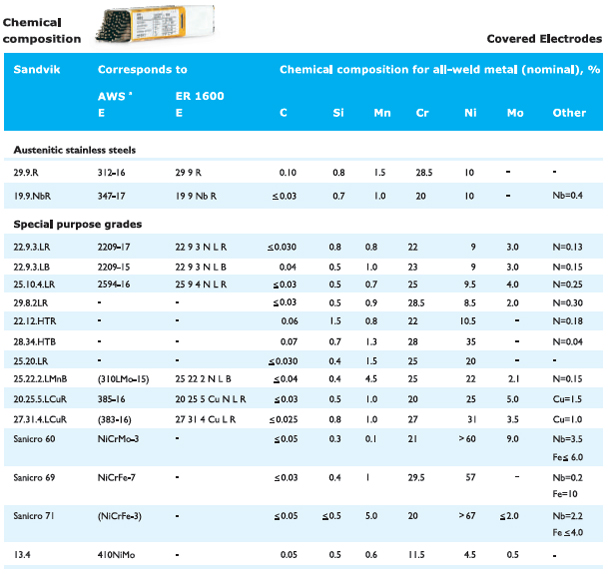Screen dimensions: 608x574
Task: Select the '29.8.2LR' grade cell
Action: click(x=31, y=303)
